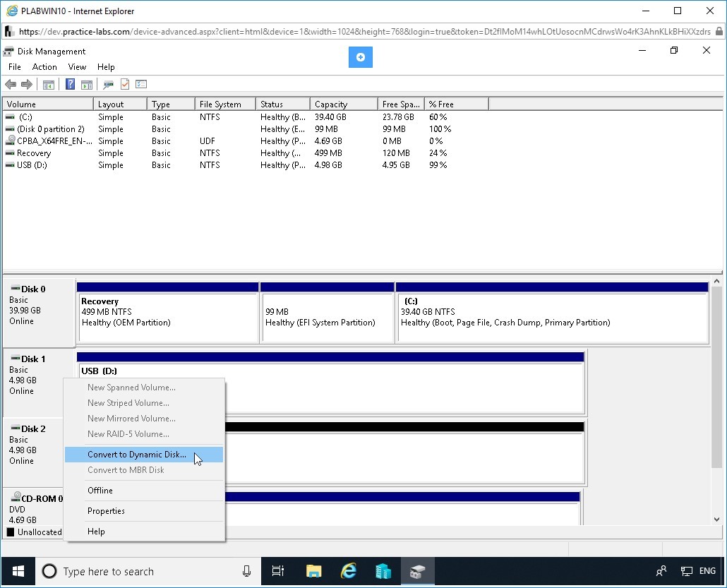Sort by the Capacity column header
The height and width of the screenshot is (588, 727).
tap(344, 104)
